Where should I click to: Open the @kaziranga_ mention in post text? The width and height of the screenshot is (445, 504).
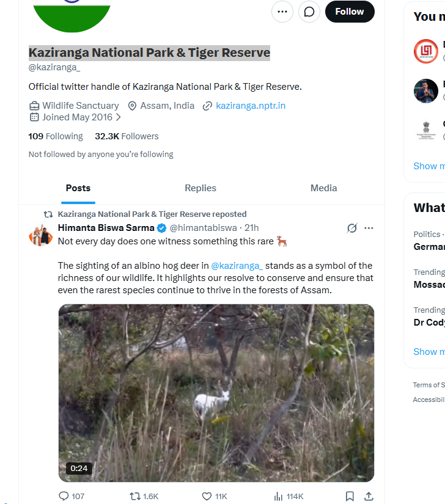click(x=237, y=266)
